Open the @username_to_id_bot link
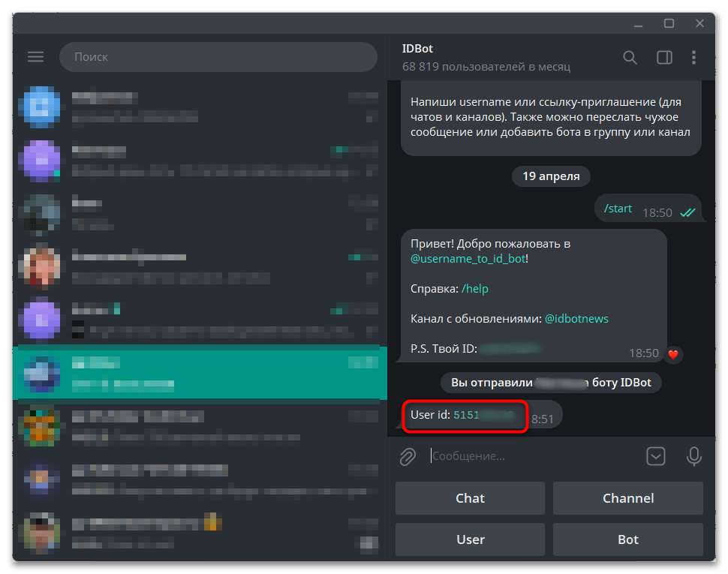 pyautogui.click(x=468, y=258)
